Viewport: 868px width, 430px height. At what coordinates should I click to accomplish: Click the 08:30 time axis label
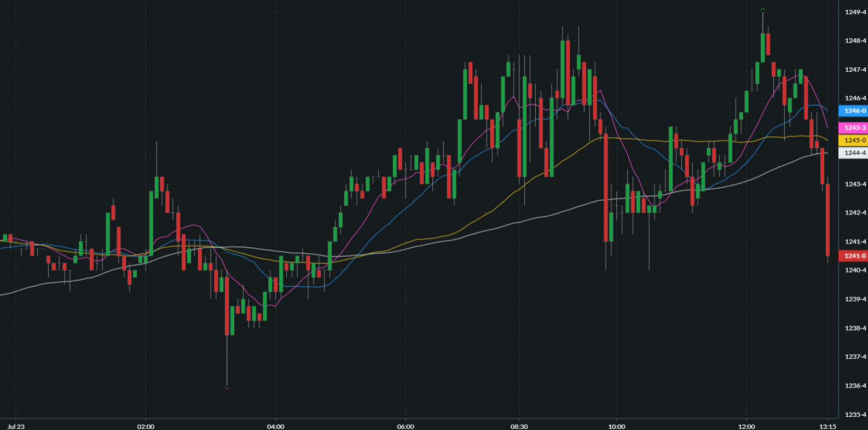pos(519,426)
